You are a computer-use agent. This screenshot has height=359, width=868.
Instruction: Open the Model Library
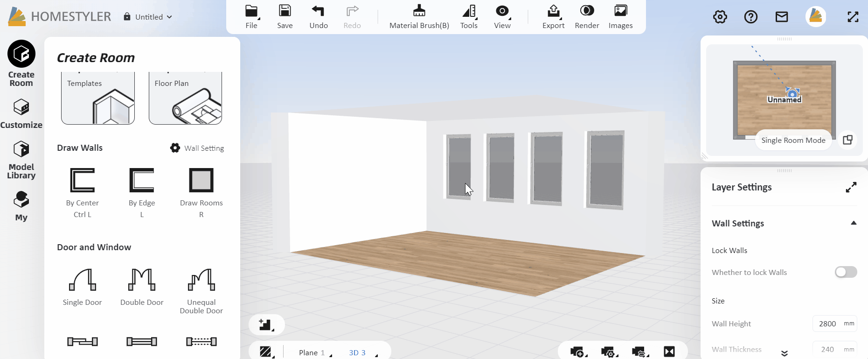tap(21, 160)
